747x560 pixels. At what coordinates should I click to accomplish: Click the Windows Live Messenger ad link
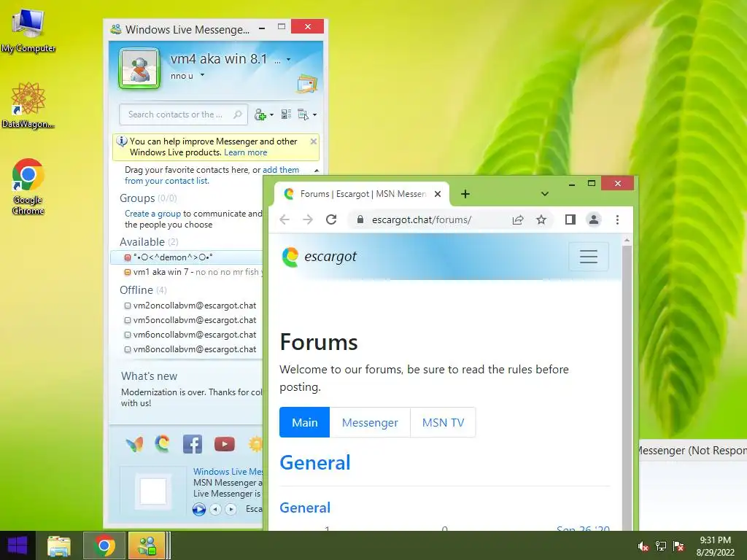pos(228,472)
